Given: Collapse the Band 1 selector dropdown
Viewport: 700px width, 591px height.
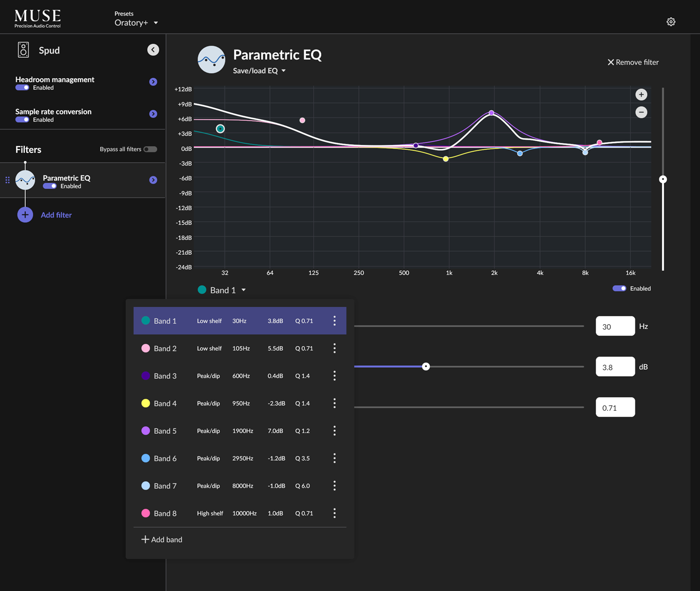Looking at the screenshot, I should (222, 290).
